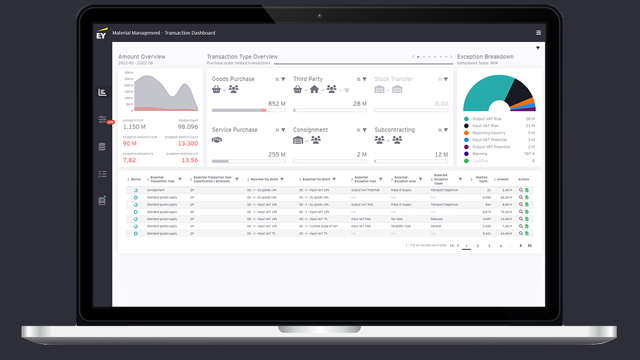This screenshot has width=640, height=360.
Task: Open the filter on Expected Tax Event column
Action: click(x=334, y=179)
